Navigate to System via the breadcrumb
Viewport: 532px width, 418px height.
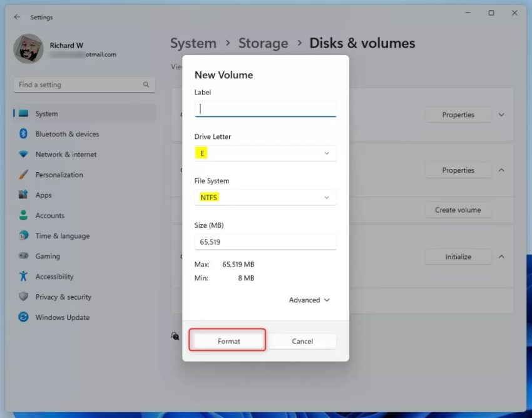click(x=193, y=43)
